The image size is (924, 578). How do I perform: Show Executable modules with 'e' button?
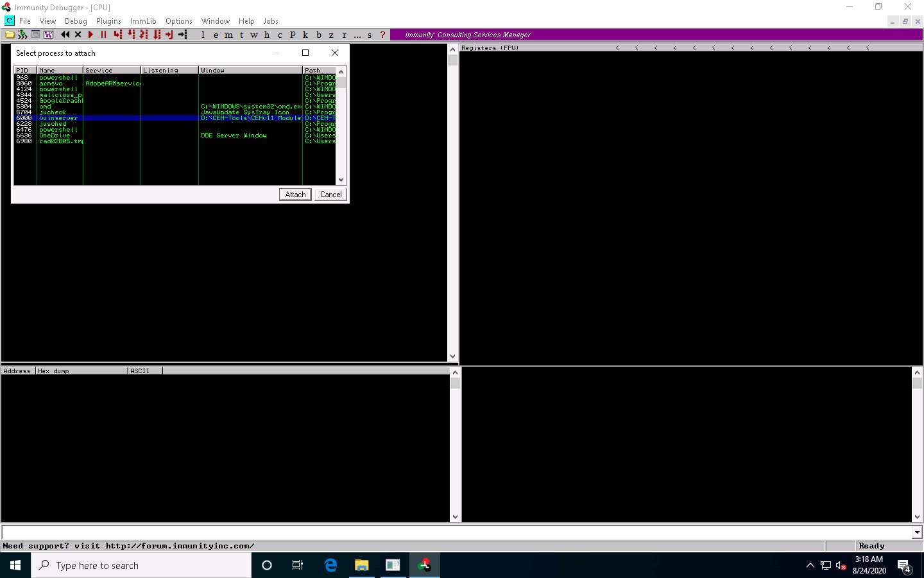(x=216, y=35)
